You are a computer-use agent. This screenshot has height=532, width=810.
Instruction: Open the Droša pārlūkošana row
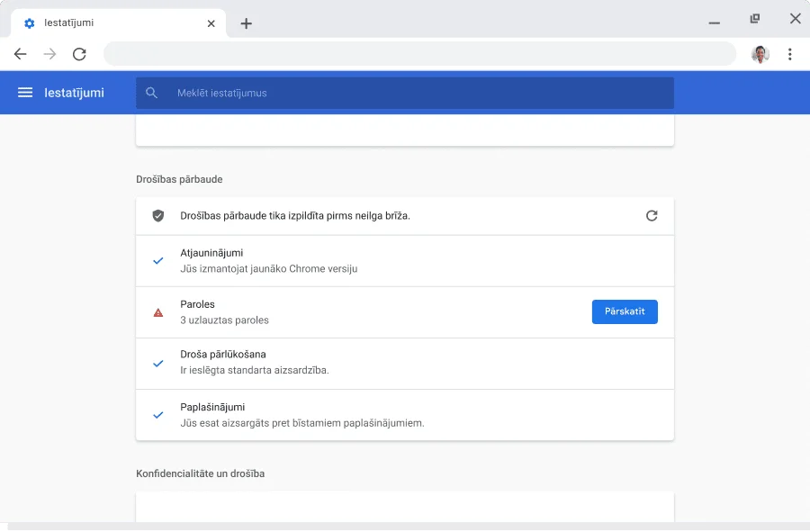point(405,363)
